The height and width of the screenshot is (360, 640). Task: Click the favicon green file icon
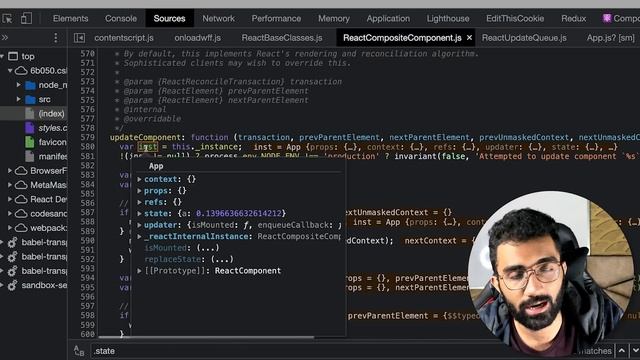(x=30, y=142)
